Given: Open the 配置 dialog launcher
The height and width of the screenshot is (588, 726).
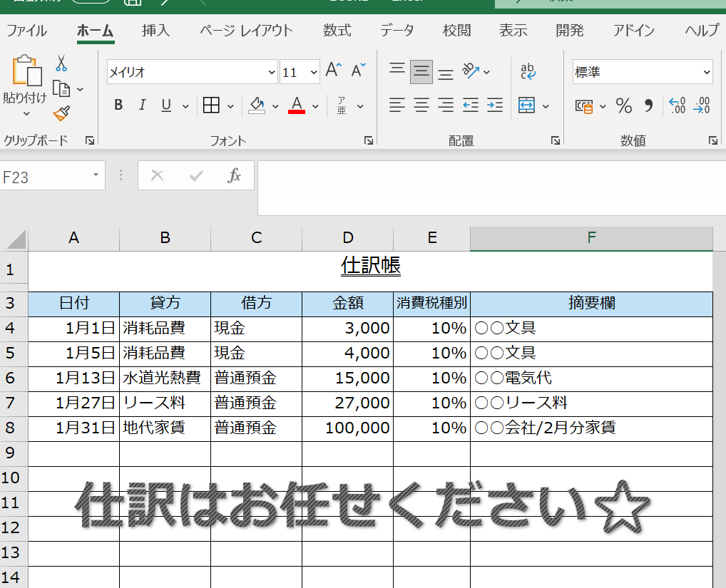Looking at the screenshot, I should point(555,140).
